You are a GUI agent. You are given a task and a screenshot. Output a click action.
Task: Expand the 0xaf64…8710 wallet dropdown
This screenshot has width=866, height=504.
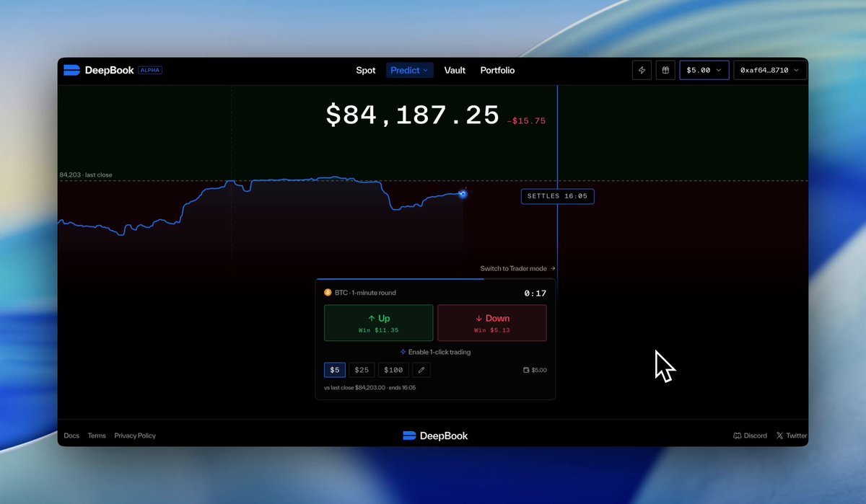pos(770,70)
